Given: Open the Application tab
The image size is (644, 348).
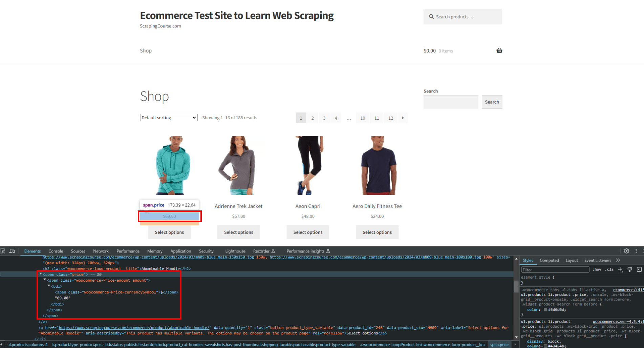Looking at the screenshot, I should (x=181, y=251).
